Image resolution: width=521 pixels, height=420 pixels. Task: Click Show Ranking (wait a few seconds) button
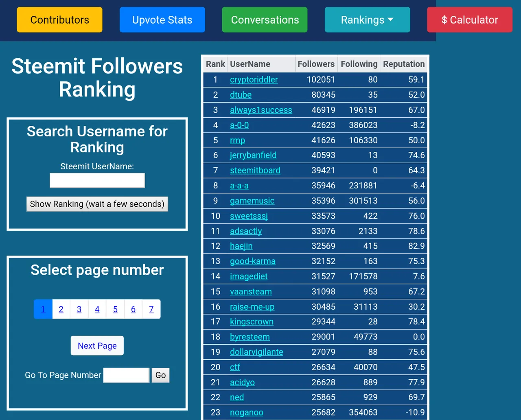[97, 204]
